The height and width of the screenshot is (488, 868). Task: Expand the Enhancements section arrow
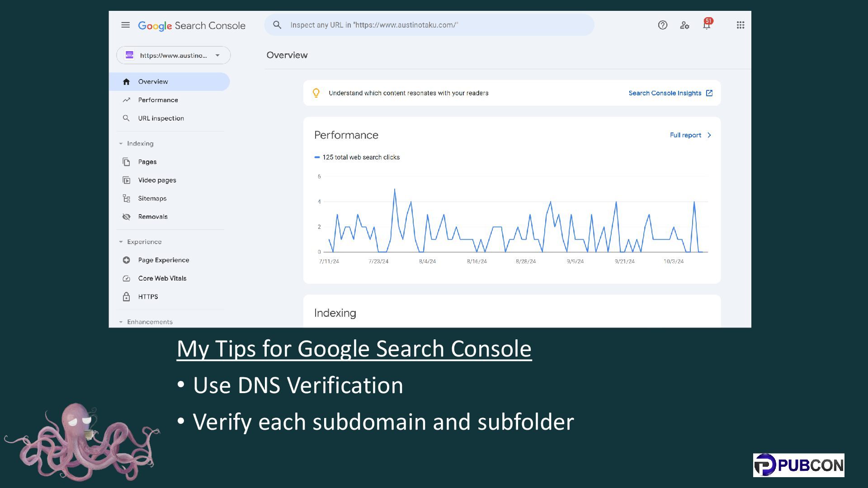click(x=121, y=322)
